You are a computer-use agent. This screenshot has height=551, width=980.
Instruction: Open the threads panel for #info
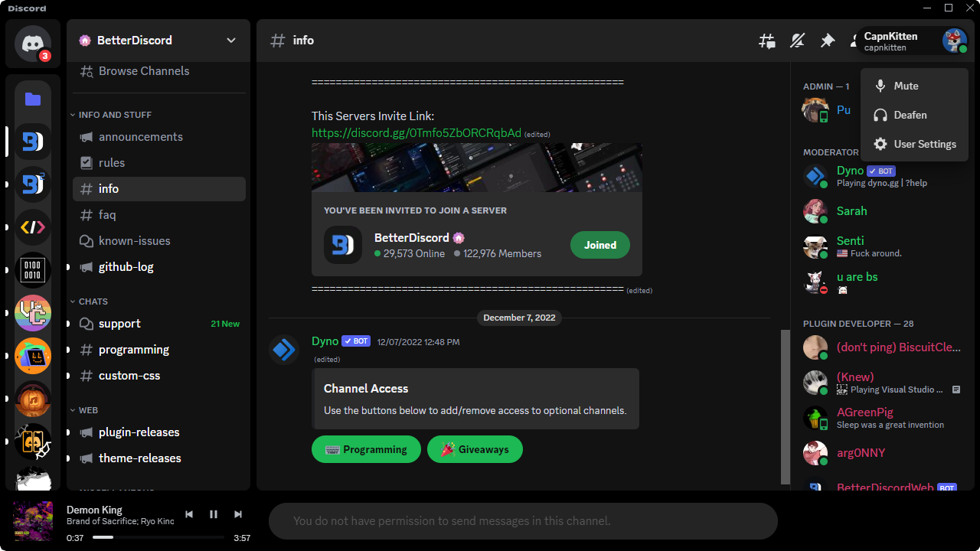(x=766, y=41)
